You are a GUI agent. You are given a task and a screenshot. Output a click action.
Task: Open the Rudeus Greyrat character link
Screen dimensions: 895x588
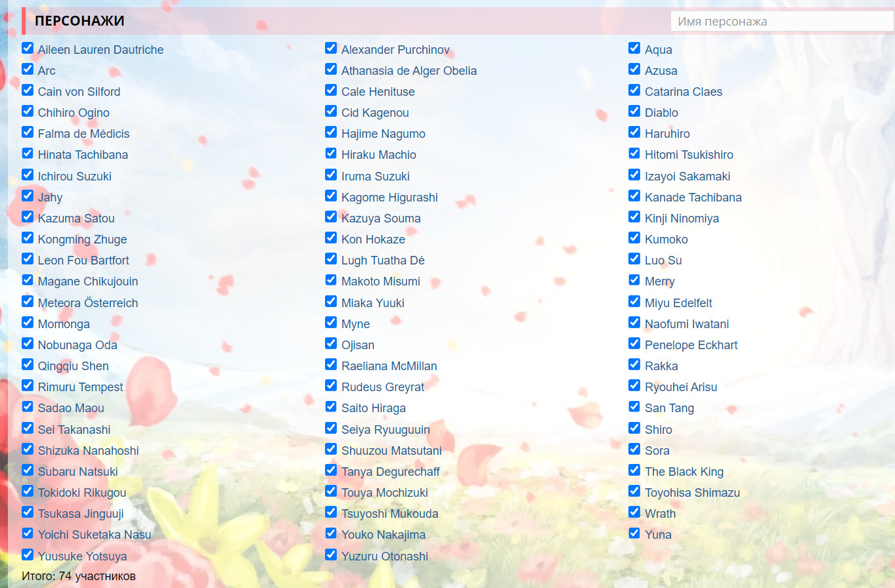tap(382, 387)
